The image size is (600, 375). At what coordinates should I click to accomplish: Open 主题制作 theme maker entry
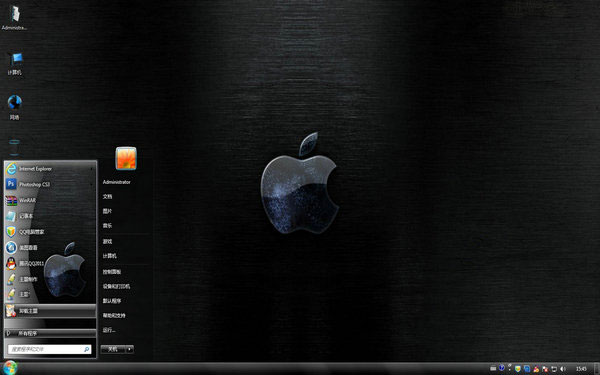[x=50, y=279]
